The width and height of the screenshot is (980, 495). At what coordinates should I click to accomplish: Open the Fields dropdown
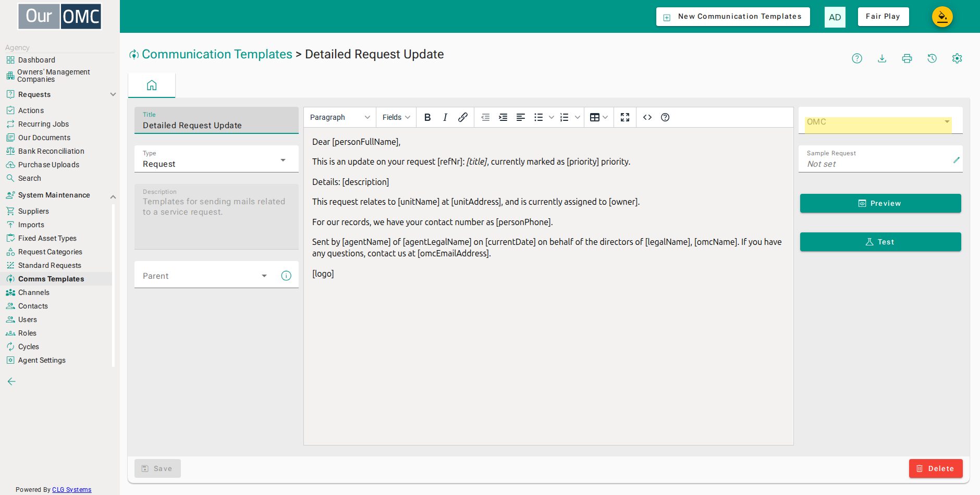click(396, 117)
